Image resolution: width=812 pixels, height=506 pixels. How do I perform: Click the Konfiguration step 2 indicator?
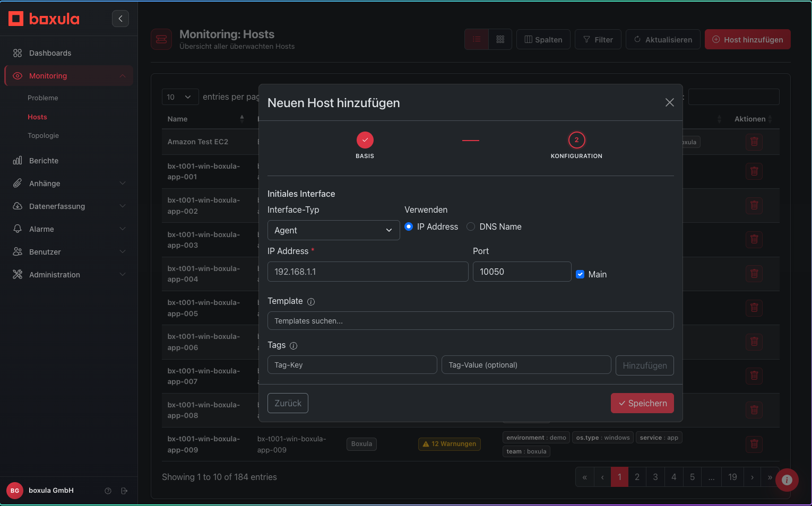[577, 140]
